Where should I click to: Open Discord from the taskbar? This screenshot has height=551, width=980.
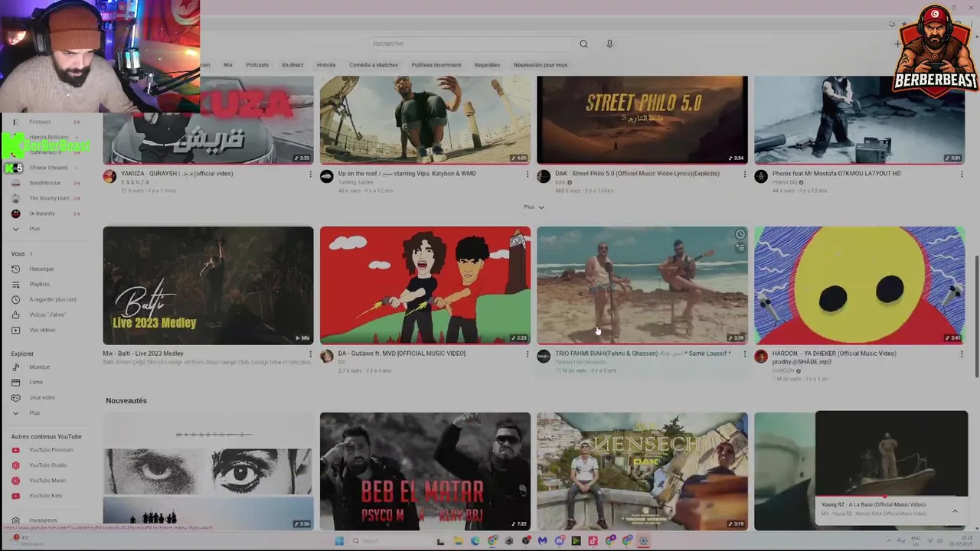click(x=559, y=541)
